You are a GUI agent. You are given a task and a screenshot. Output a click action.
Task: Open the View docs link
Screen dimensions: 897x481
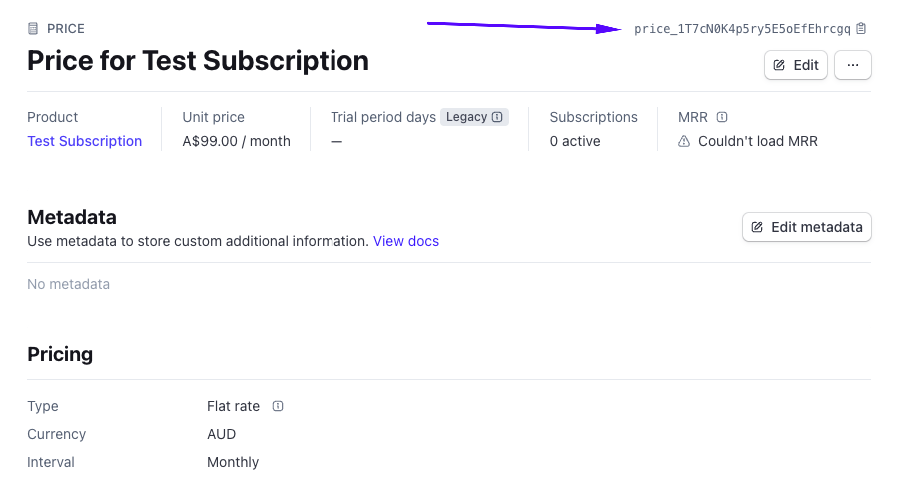(405, 241)
